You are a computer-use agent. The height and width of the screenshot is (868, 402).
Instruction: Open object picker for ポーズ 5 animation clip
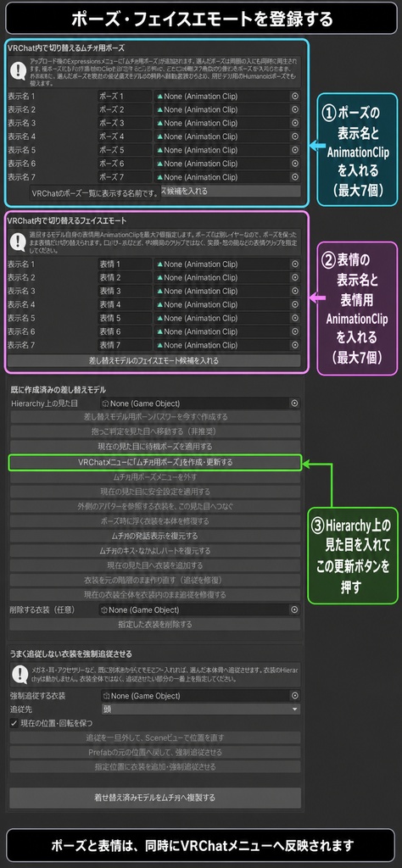pyautogui.click(x=294, y=150)
